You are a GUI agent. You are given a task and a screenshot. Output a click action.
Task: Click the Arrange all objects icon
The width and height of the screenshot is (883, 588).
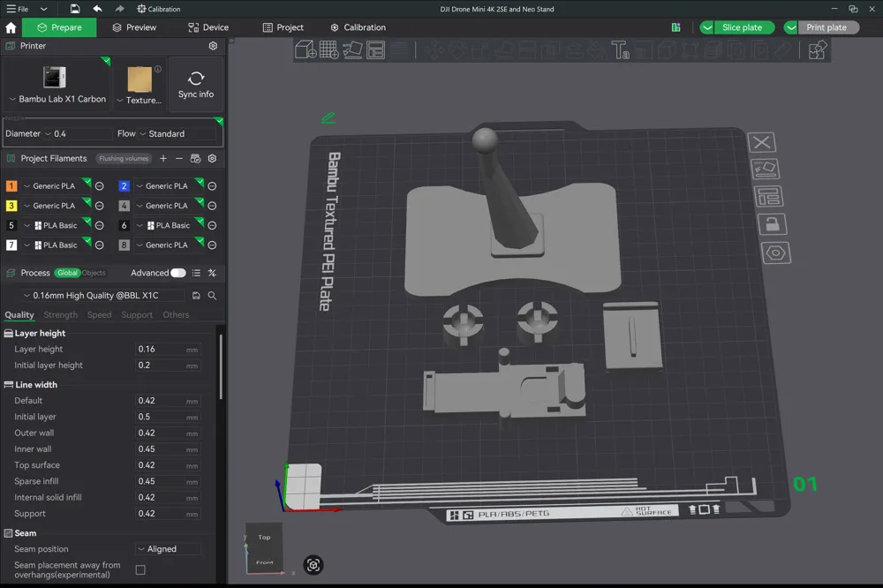(375, 49)
